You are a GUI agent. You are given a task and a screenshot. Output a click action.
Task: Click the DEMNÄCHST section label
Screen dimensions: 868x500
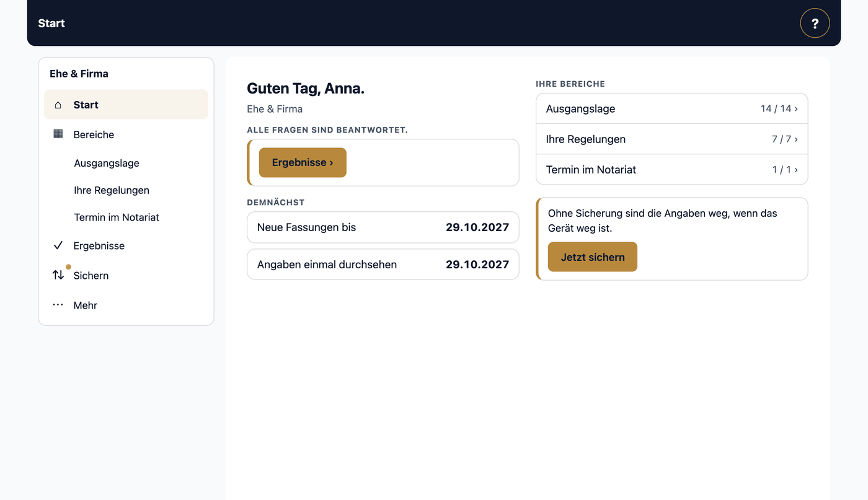(x=276, y=203)
